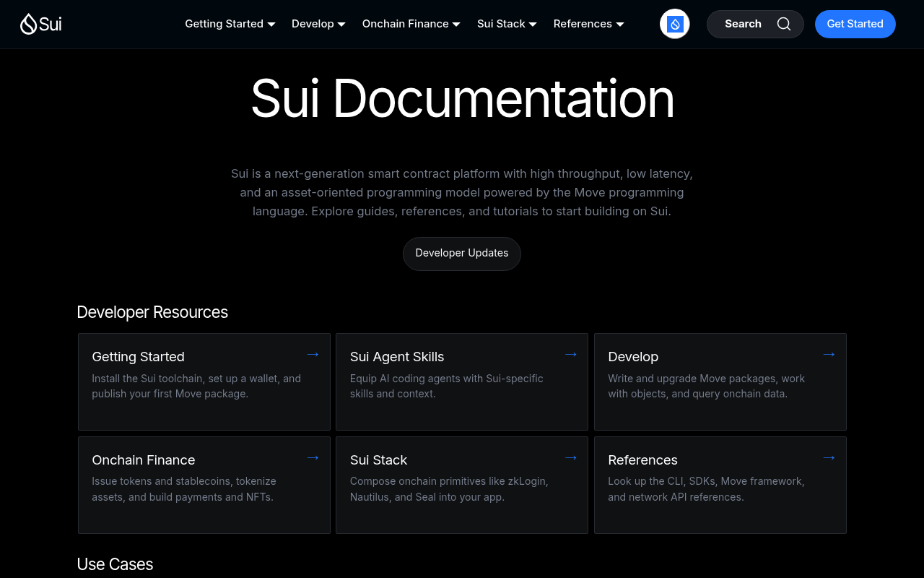The width and height of the screenshot is (924, 578).
Task: Open the Onchain Finance menu label
Action: (x=406, y=24)
